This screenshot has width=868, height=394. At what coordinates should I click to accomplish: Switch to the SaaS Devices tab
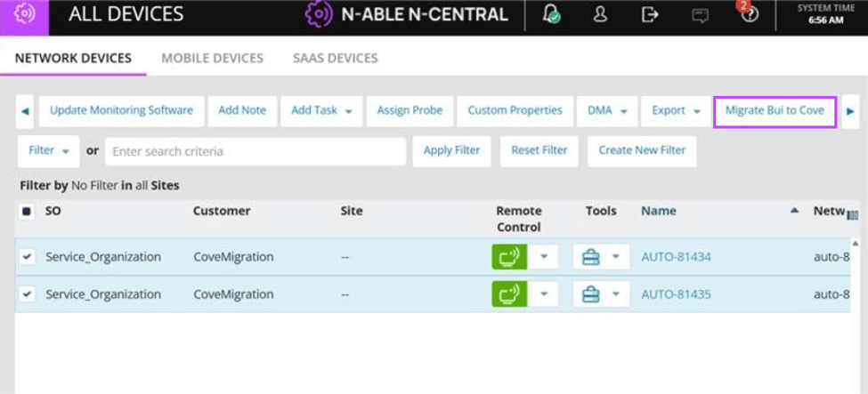point(336,58)
